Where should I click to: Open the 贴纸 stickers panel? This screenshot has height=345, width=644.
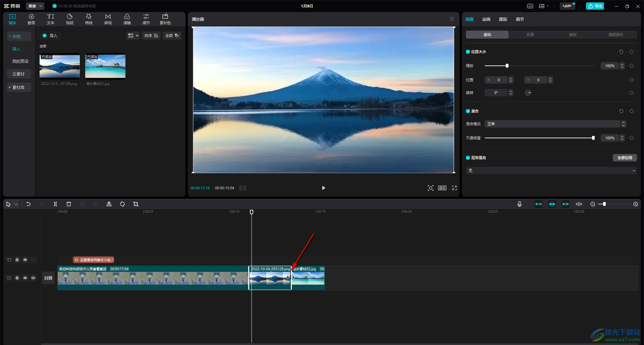click(x=69, y=19)
